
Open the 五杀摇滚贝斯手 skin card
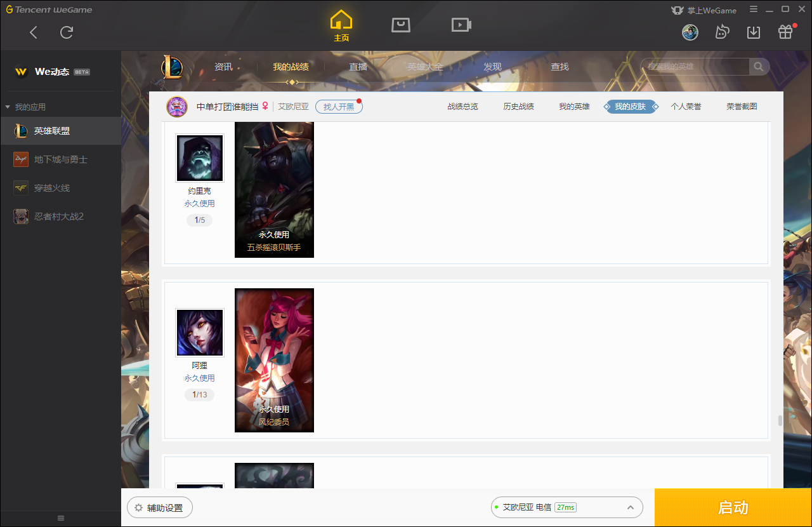tap(274, 190)
